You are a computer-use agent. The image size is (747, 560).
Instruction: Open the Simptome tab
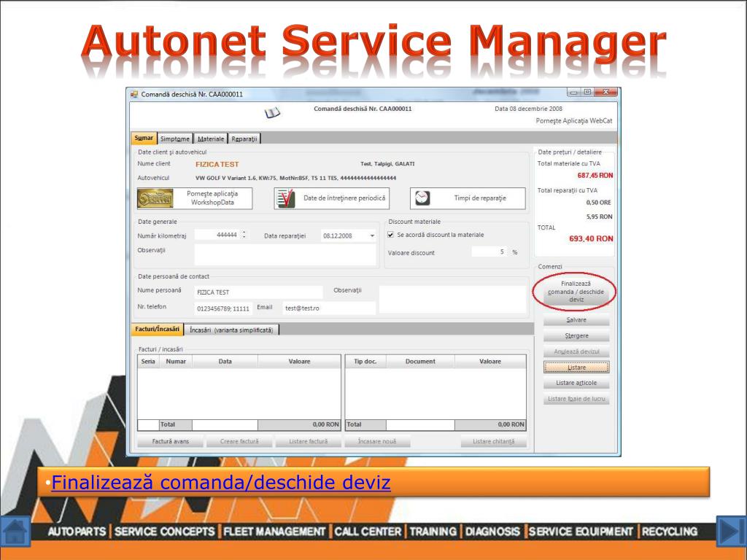tap(175, 139)
